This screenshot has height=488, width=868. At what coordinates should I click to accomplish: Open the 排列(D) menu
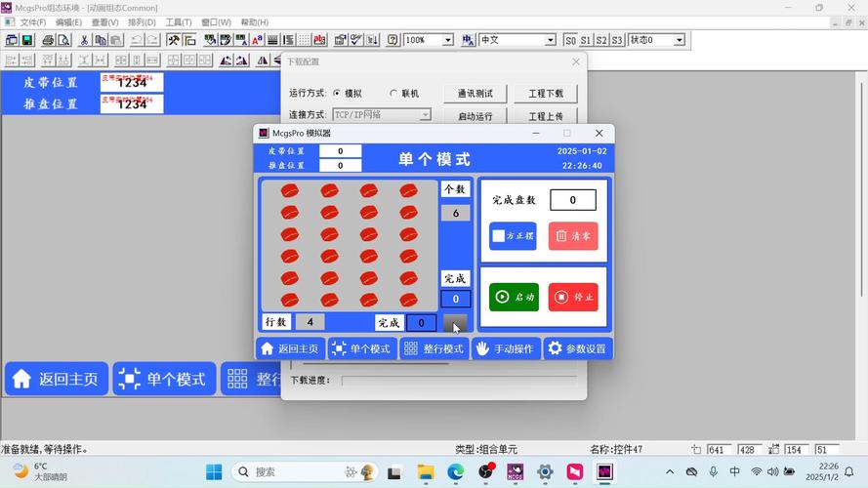click(x=142, y=22)
